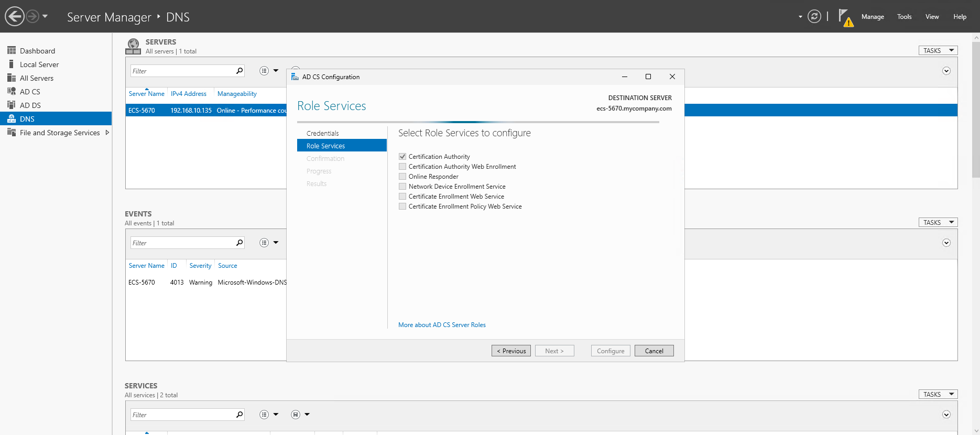The width and height of the screenshot is (980, 435).
Task: Click the search magnifier in Events filter
Action: pos(239,243)
